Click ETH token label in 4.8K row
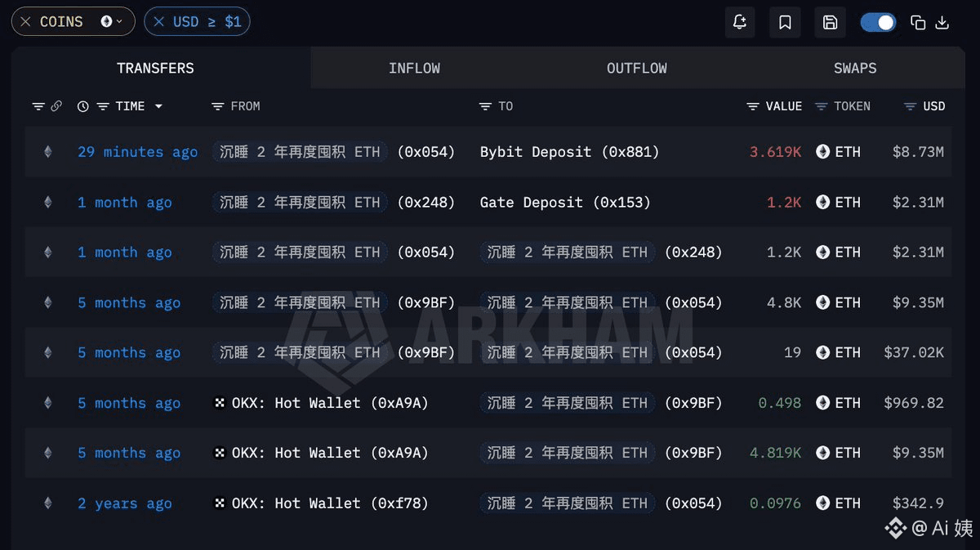Image resolution: width=980 pixels, height=550 pixels. tap(848, 303)
